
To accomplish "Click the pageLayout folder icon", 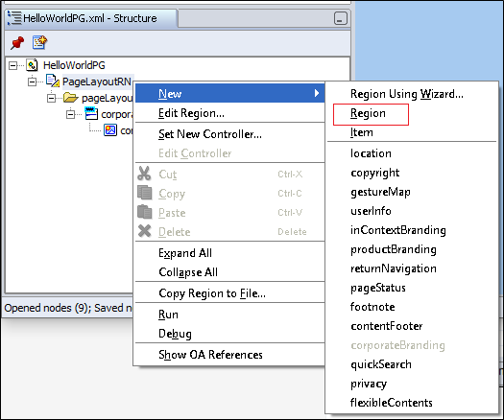I will point(71,97).
